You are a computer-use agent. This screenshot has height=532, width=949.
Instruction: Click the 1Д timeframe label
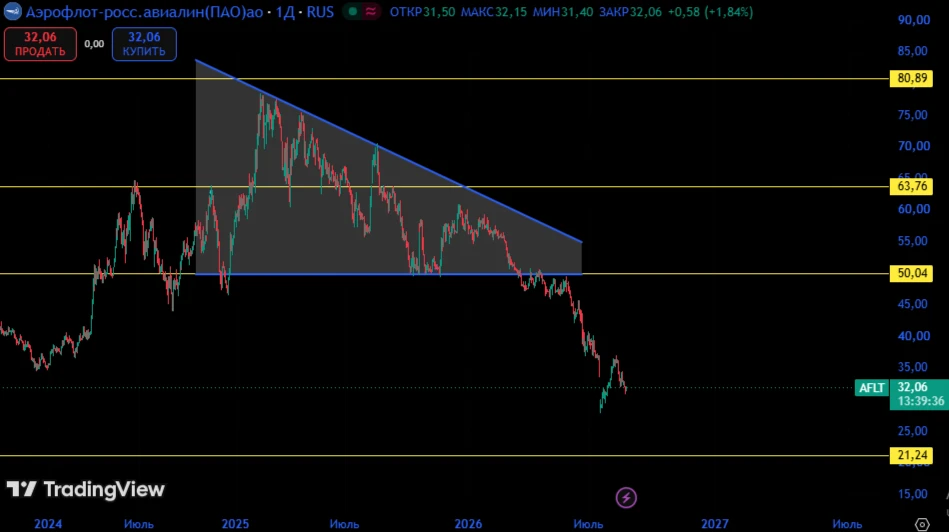pos(285,12)
